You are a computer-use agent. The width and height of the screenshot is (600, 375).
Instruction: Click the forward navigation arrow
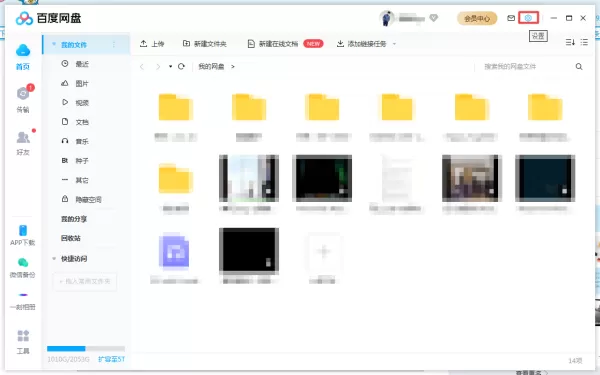tap(158, 67)
